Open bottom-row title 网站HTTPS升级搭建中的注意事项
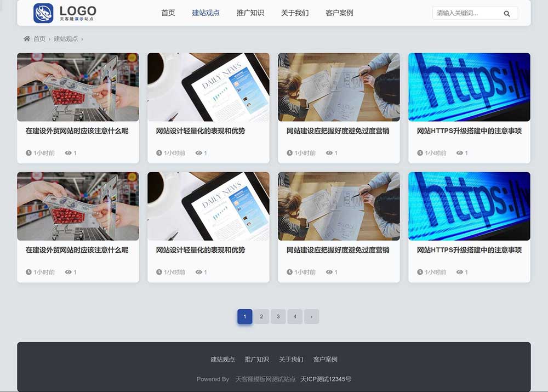This screenshot has width=548, height=392. [x=470, y=250]
